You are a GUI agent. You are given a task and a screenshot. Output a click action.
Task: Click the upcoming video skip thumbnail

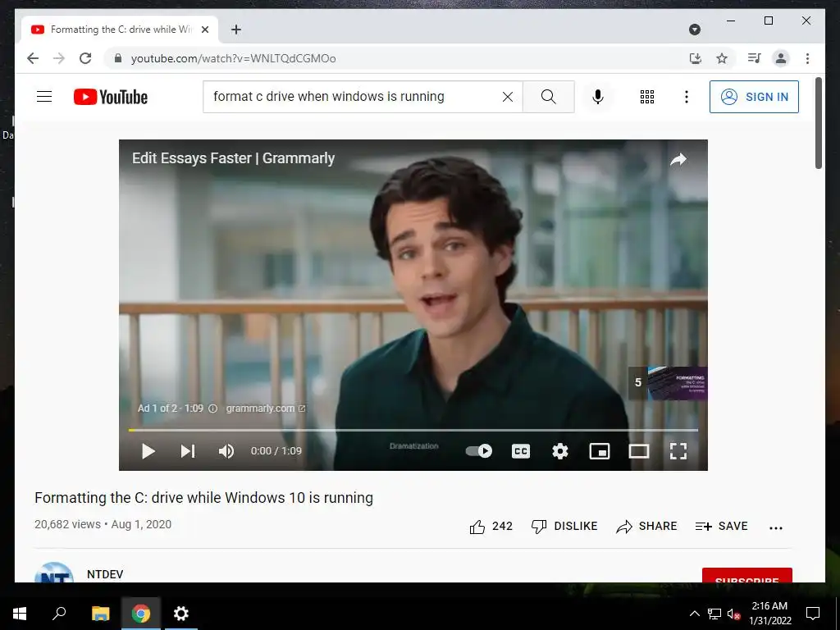(x=668, y=383)
